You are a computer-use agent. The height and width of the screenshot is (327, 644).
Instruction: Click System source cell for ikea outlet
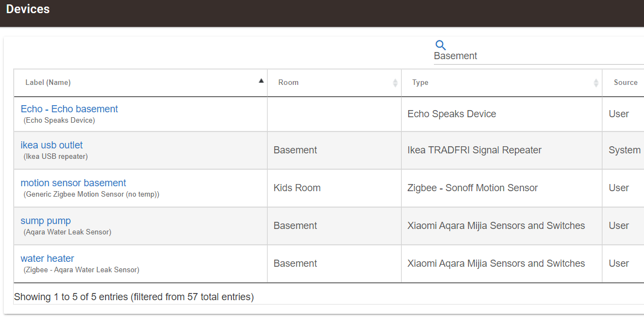[624, 150]
